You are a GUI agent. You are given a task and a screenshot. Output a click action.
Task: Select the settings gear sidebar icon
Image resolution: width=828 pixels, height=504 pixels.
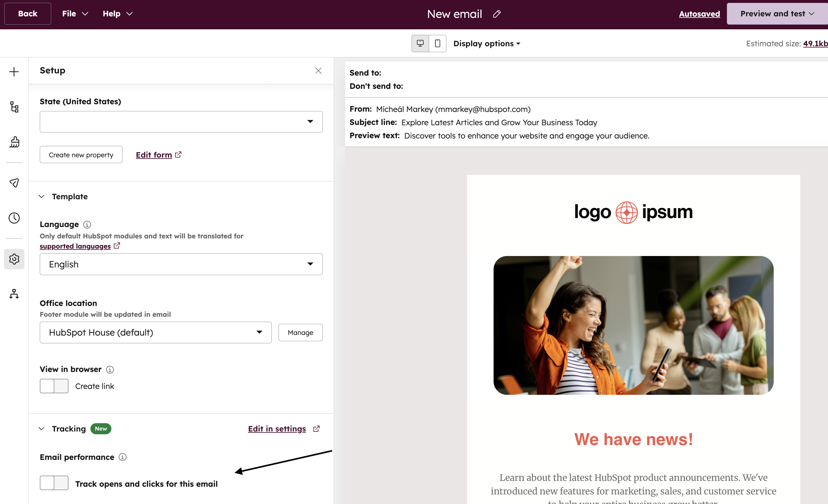point(14,259)
